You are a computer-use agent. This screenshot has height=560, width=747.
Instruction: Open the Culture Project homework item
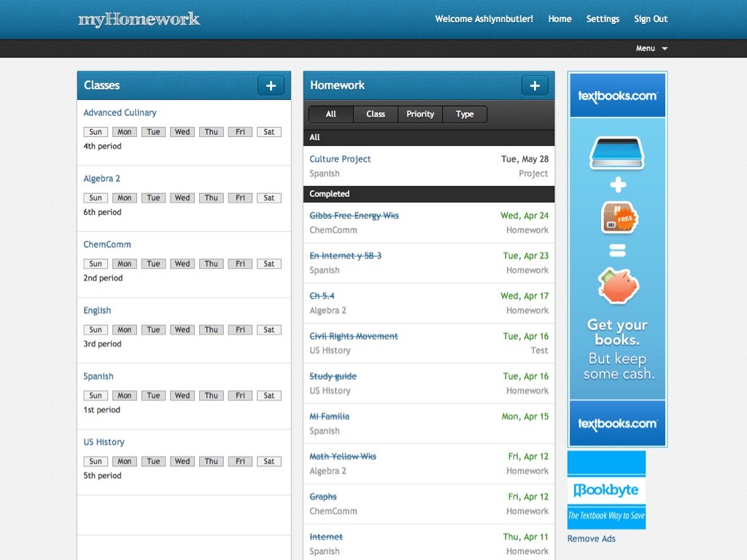340,159
